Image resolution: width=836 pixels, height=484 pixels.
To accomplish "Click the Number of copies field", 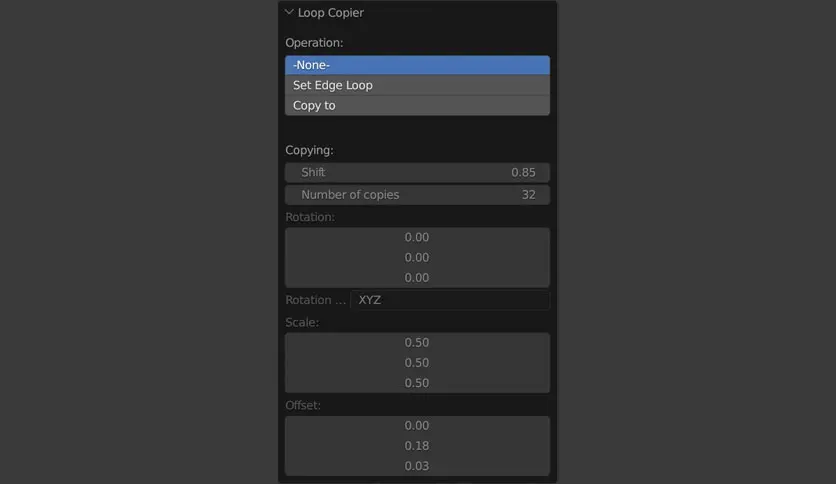I will point(417,195).
